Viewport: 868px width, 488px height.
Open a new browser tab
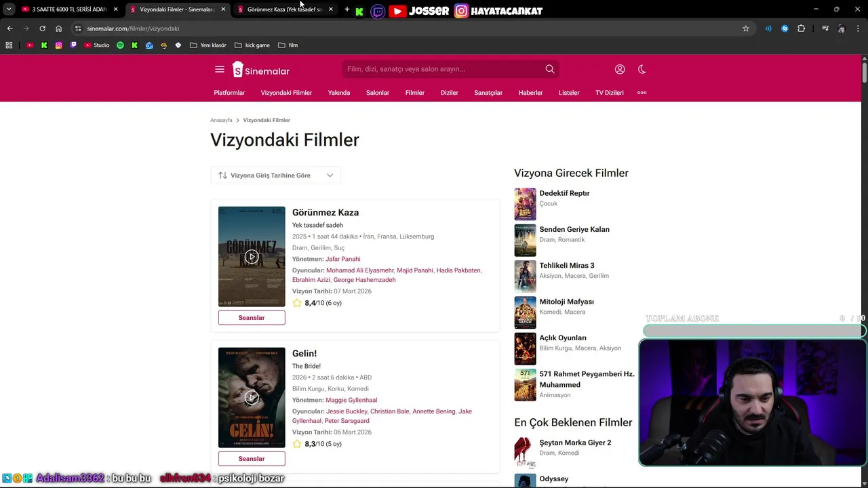point(347,9)
